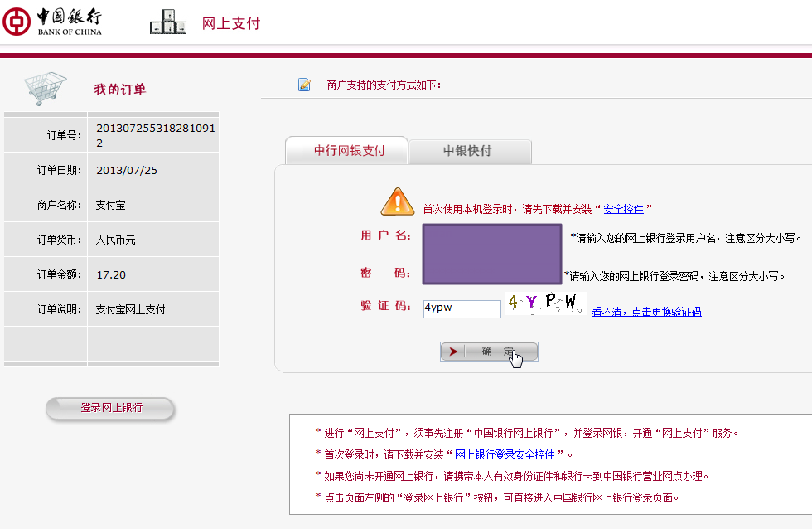Click the note starting 如果您尚未开通网上银行
This screenshot has width=812, height=529.
point(512,476)
